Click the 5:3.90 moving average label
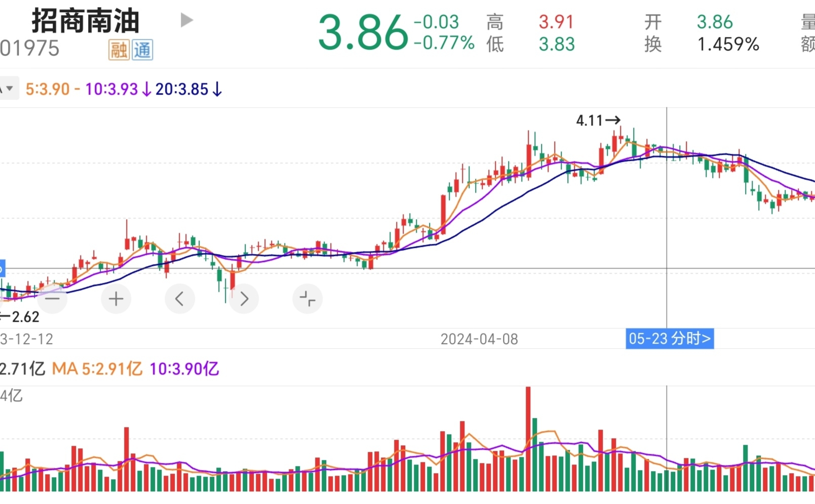Screen dimensions: 815x504 click(x=48, y=89)
